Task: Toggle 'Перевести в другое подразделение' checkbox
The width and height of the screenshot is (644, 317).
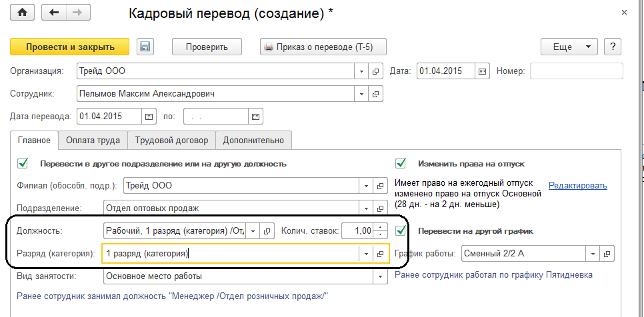Action: point(23,163)
